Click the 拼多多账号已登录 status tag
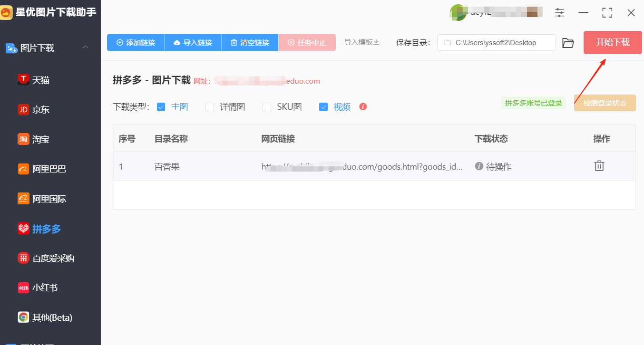 [533, 103]
